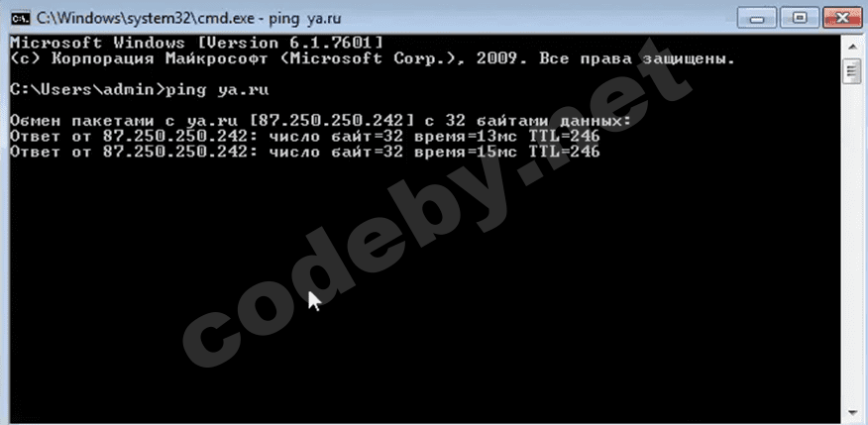
Task: Click the vertical scrollbar thumb
Action: (x=849, y=71)
